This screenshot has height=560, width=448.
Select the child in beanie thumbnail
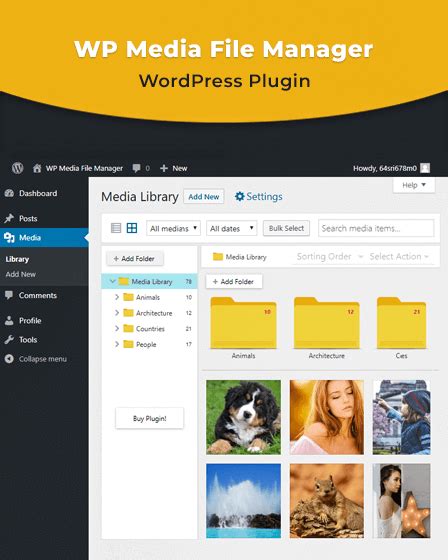click(402, 417)
